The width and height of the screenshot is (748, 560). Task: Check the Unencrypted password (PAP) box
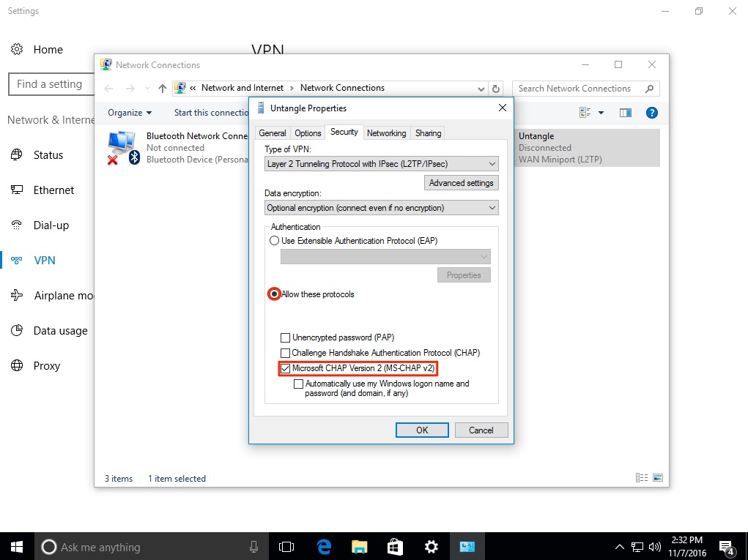[x=286, y=337]
